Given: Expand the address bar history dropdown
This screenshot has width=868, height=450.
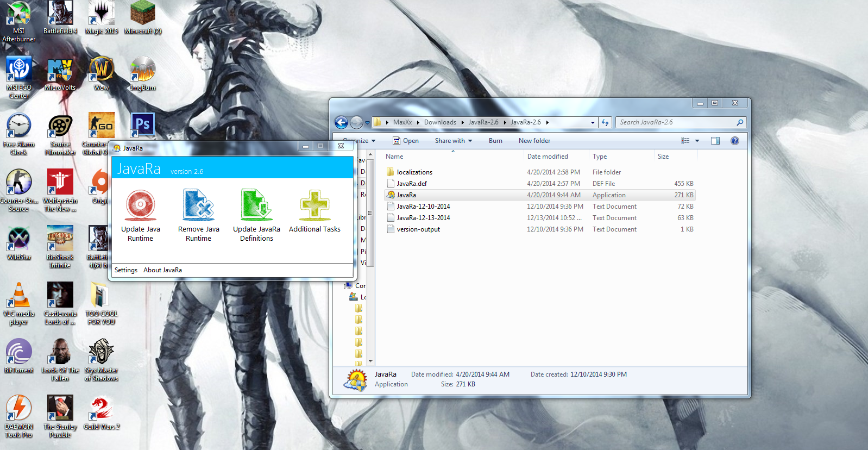Looking at the screenshot, I should coord(593,123).
